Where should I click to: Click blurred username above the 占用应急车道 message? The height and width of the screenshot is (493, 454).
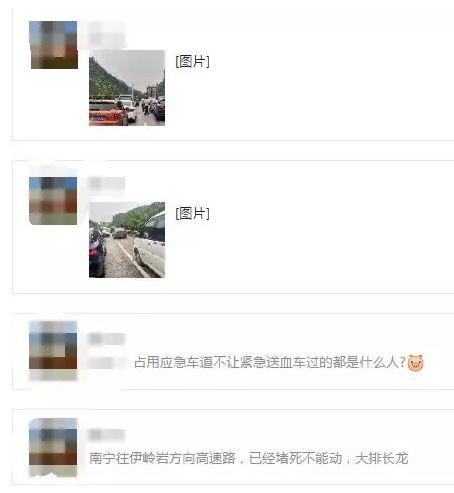[x=106, y=339]
